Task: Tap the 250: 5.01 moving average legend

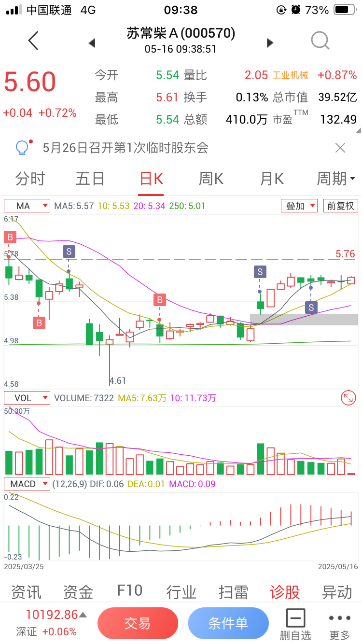Action: click(x=187, y=206)
